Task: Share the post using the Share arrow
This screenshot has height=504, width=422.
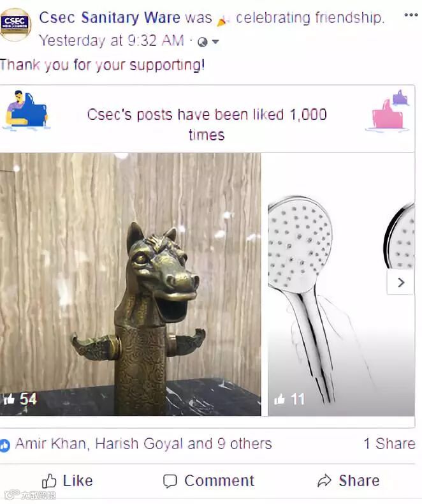Action: point(348,481)
